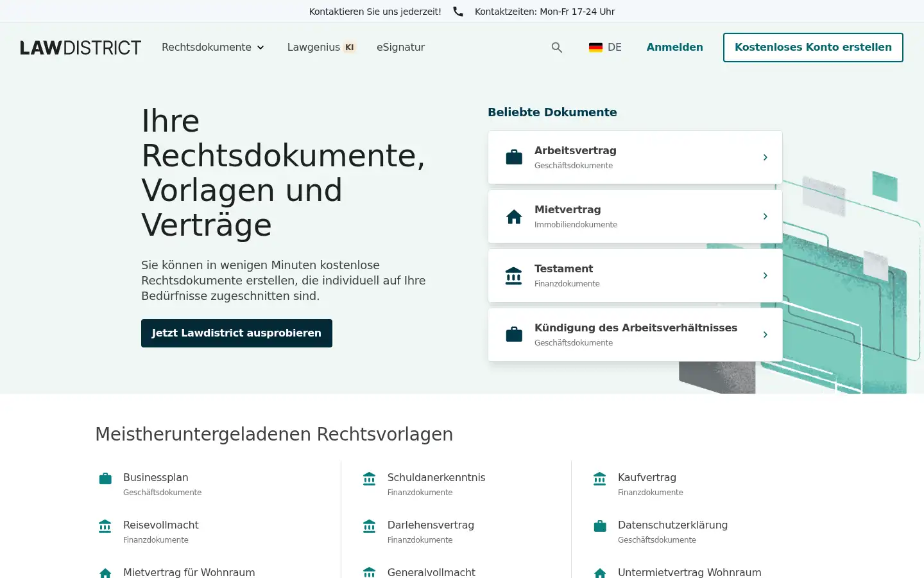Open the Datenschutzerklärung template link

pos(672,525)
